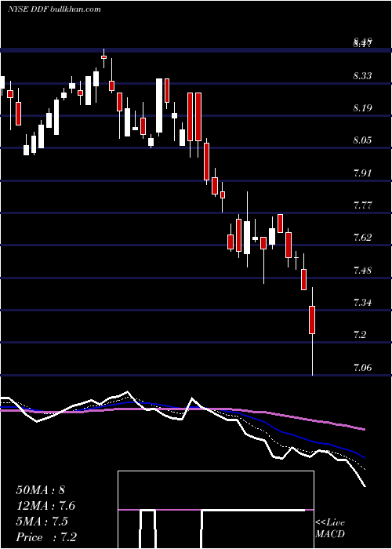Click the last red candlestick near 7.2
392x549 pixels.
coord(312,320)
